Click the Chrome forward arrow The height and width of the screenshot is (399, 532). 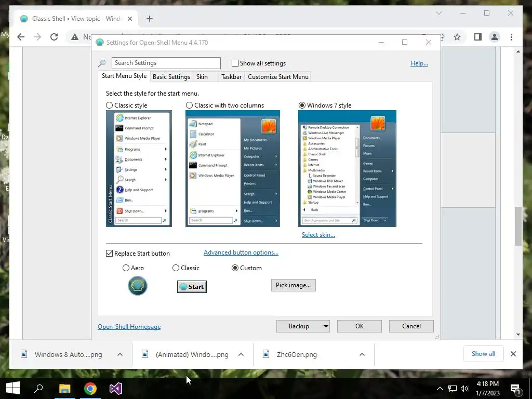click(x=37, y=37)
